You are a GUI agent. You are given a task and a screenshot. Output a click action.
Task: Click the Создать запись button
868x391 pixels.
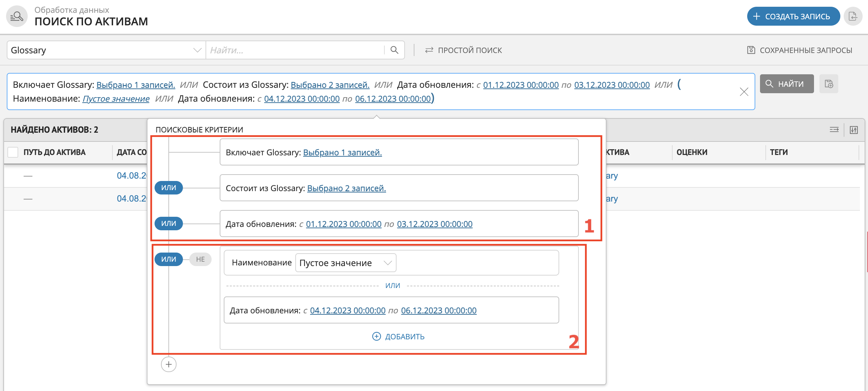click(x=793, y=16)
